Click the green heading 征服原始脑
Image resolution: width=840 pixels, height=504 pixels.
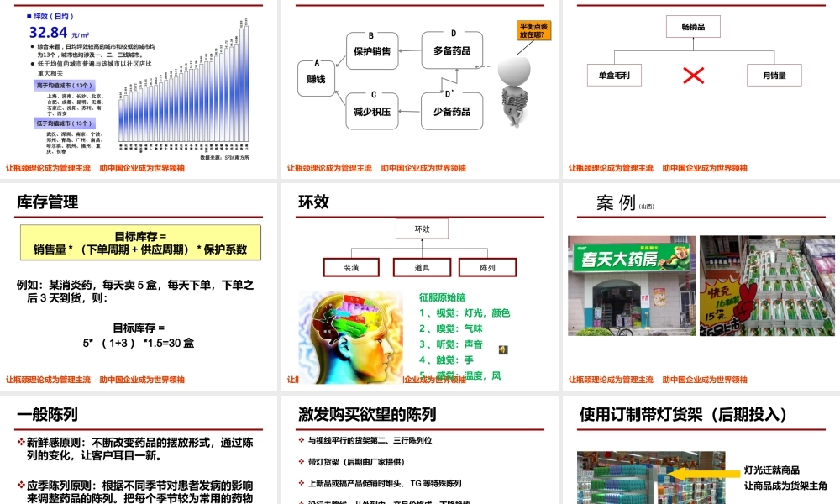(x=442, y=297)
